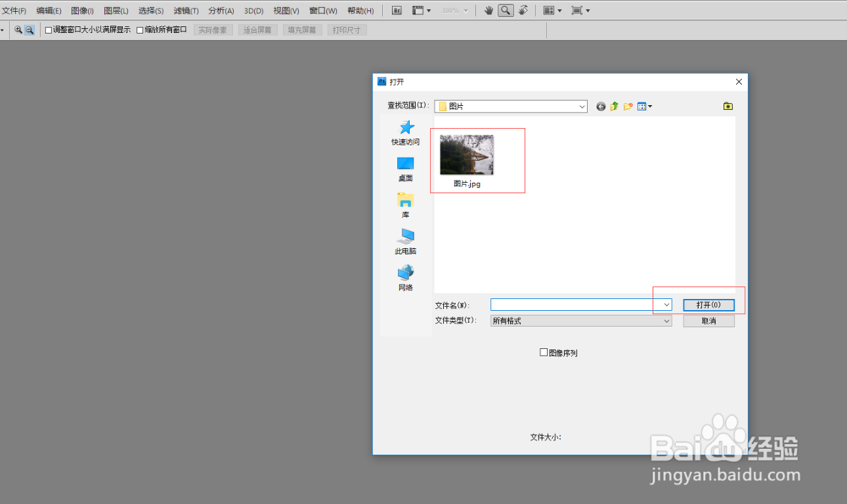The image size is (847, 504).
Task: Toggle 调整窗口大小以满屏显示 checkbox
Action: (x=48, y=30)
